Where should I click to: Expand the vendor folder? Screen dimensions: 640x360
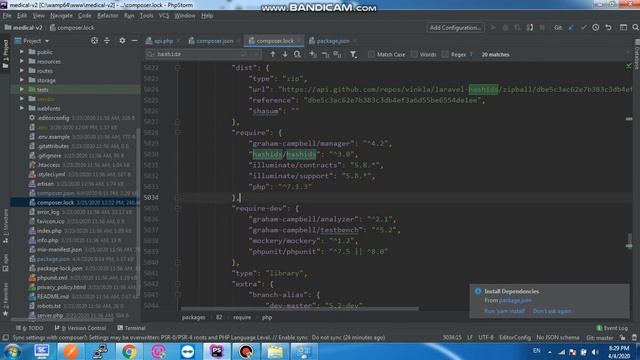point(22,99)
